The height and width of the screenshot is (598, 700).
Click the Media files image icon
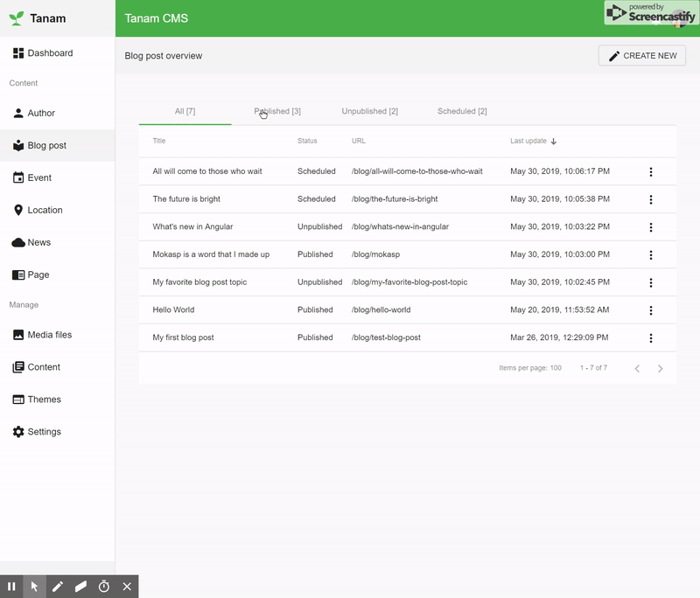(18, 335)
